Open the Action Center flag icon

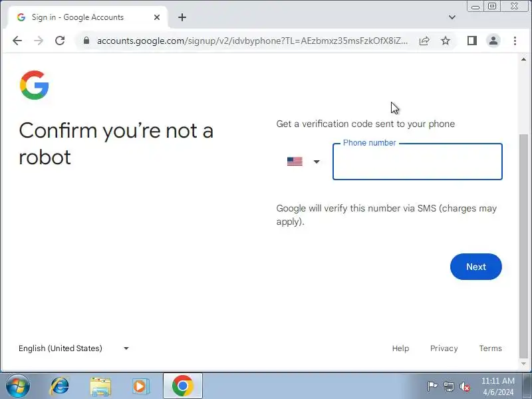point(432,386)
